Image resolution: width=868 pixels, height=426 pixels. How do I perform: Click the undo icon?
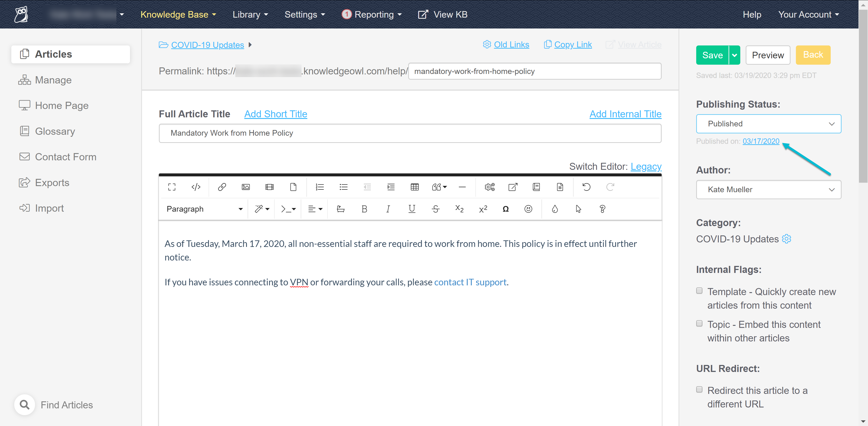(586, 187)
